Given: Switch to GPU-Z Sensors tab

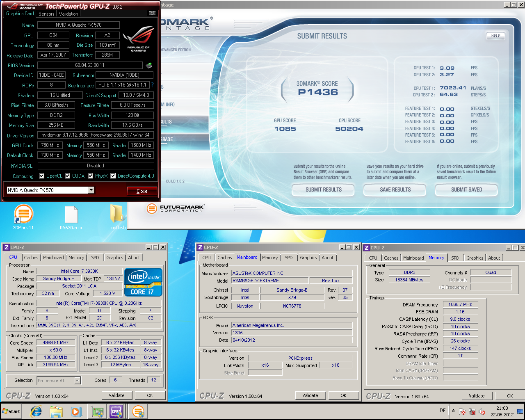Looking at the screenshot, I should point(46,14).
